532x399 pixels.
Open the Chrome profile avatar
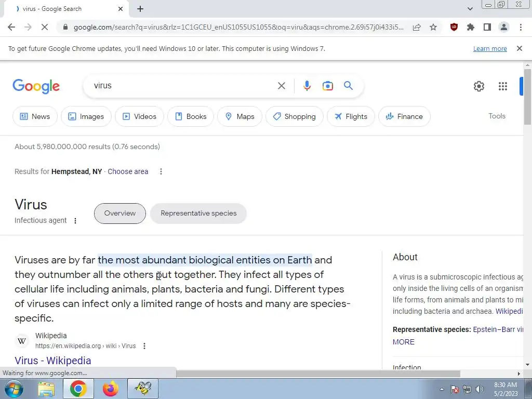click(x=504, y=27)
